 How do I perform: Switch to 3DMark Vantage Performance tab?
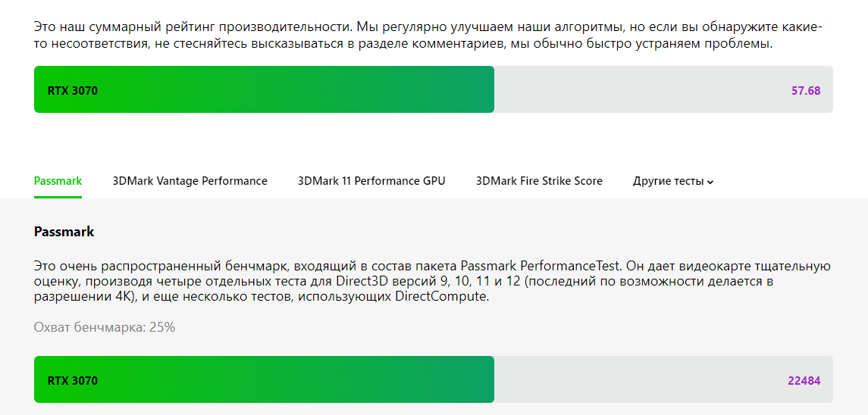[x=190, y=181]
